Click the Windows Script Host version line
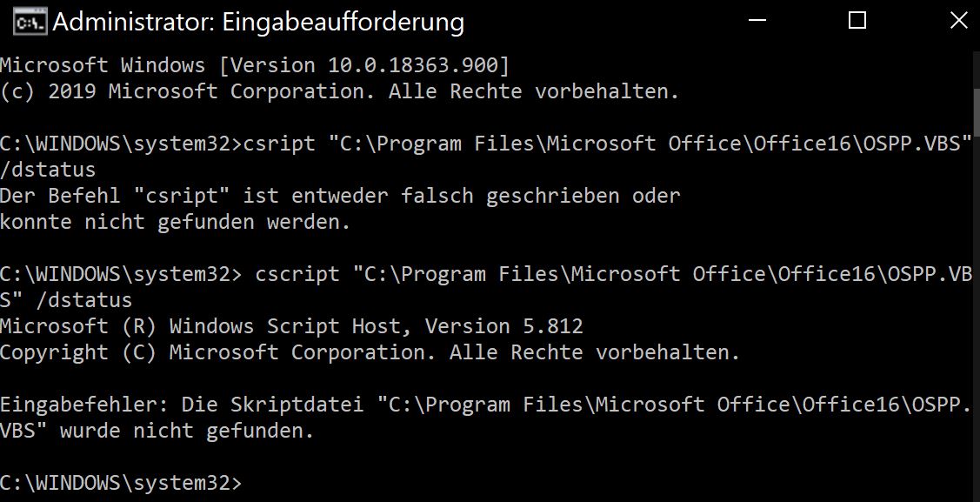 [291, 326]
